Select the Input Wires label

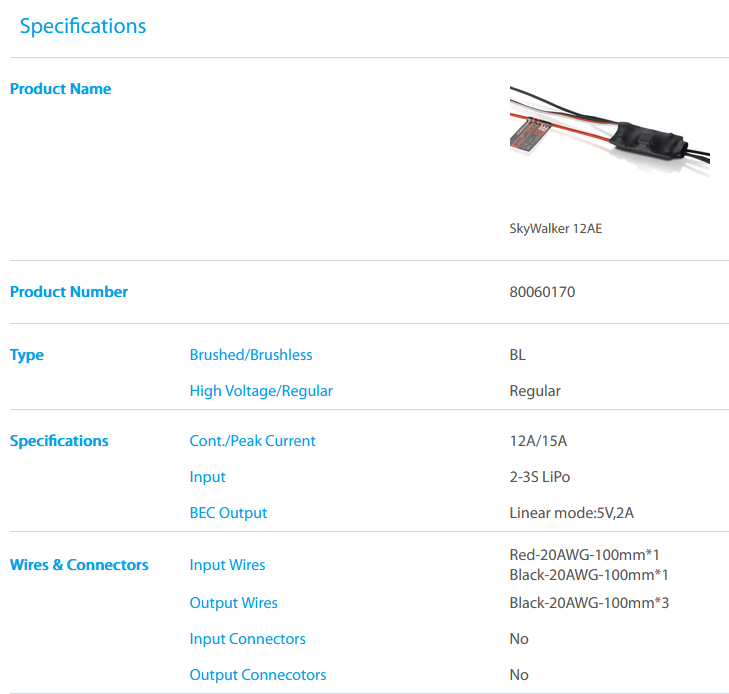(227, 565)
